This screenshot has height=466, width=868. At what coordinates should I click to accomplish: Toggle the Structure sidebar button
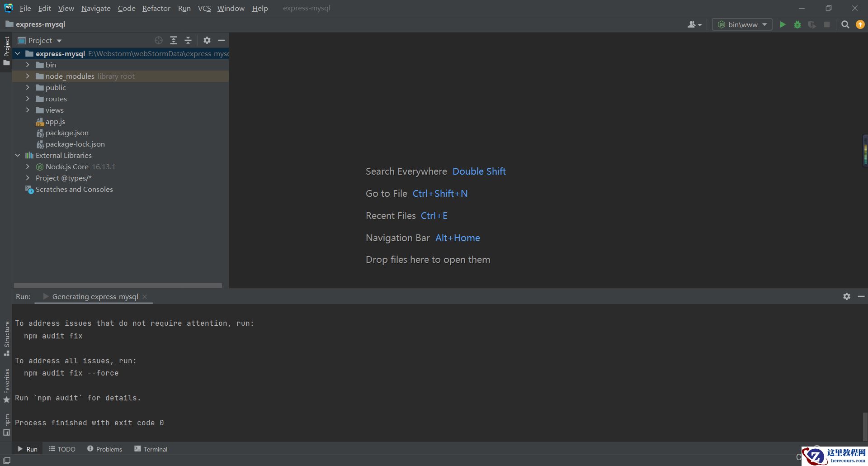6,338
